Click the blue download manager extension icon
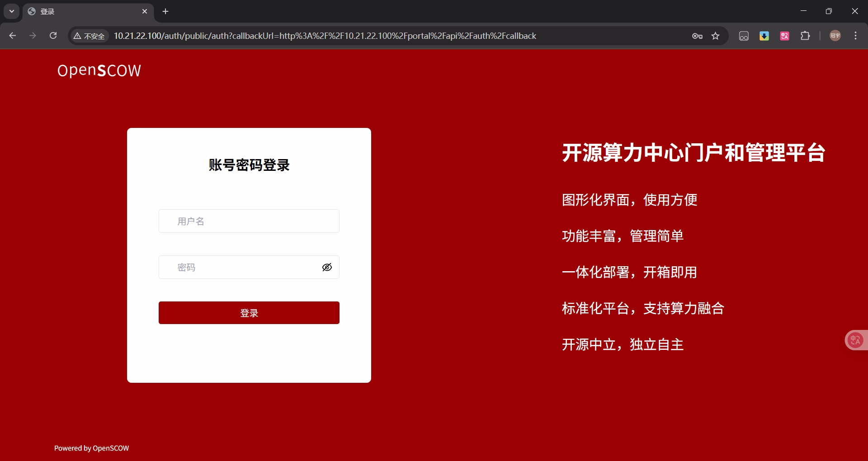868x461 pixels. 764,36
